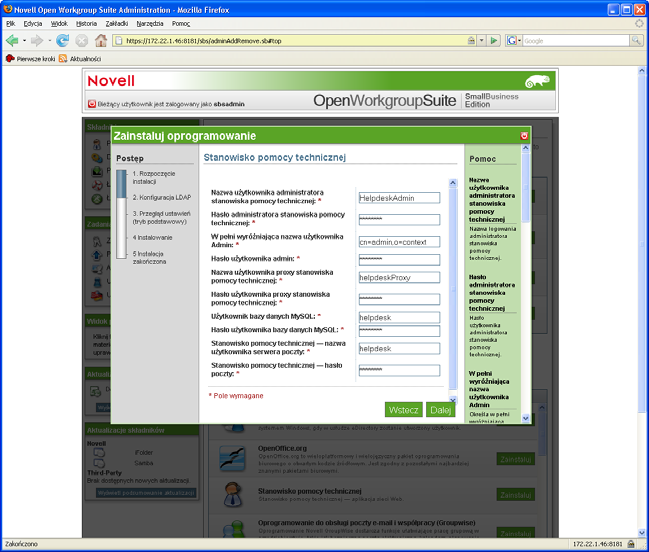Click the Samba update icon
The width and height of the screenshot is (649, 552).
click(99, 463)
